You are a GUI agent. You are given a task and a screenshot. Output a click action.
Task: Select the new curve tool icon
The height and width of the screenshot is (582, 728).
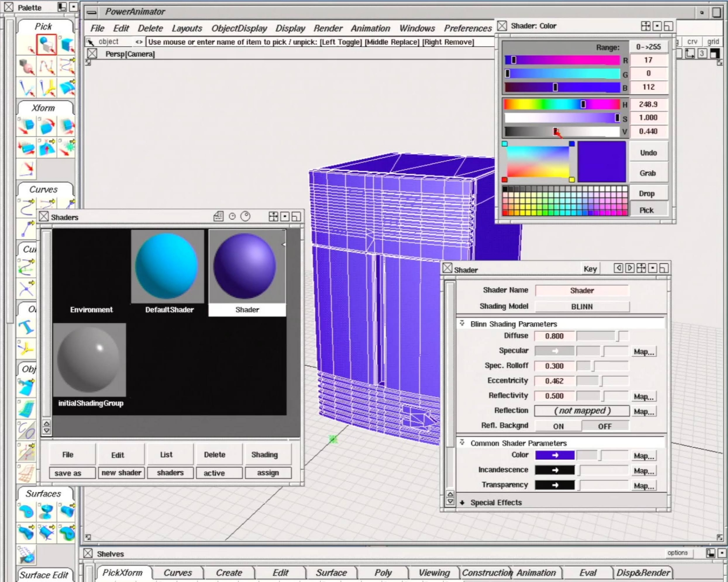point(26,207)
